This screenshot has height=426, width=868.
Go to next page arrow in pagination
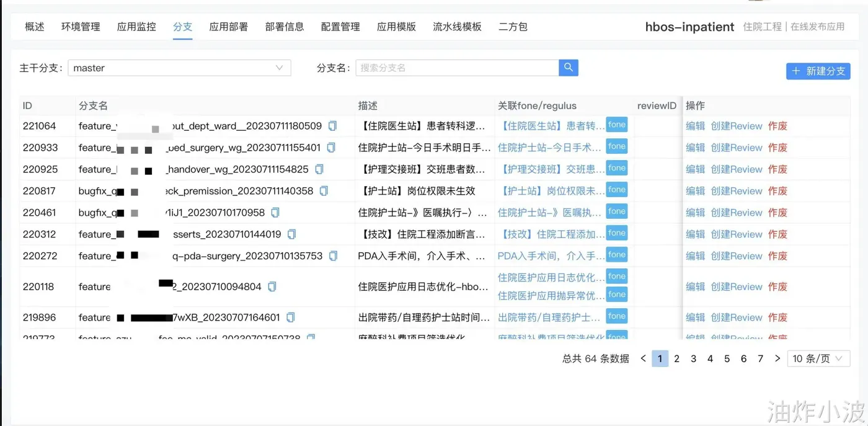pyautogui.click(x=777, y=358)
